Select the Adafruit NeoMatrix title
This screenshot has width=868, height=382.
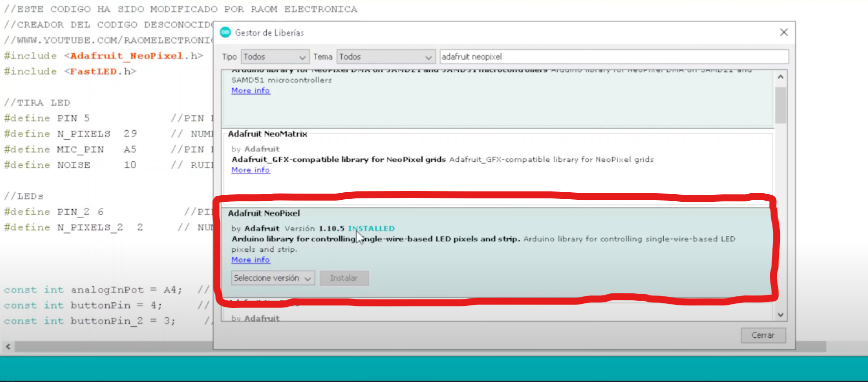(267, 134)
